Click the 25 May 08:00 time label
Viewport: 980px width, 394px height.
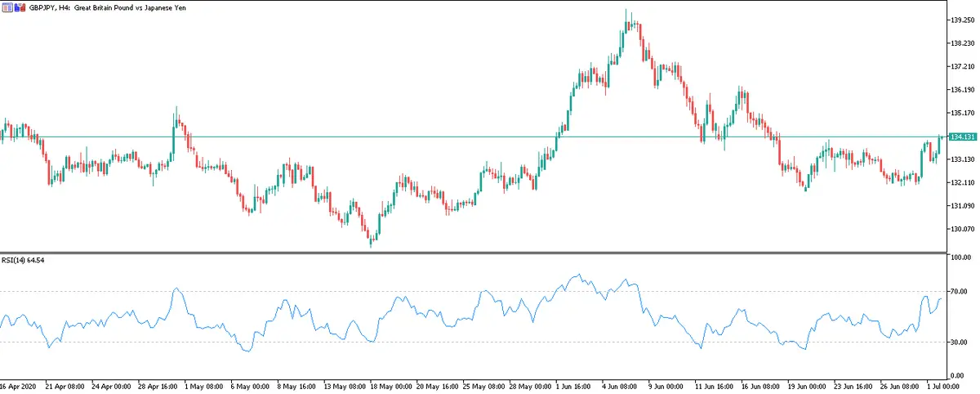click(x=483, y=385)
